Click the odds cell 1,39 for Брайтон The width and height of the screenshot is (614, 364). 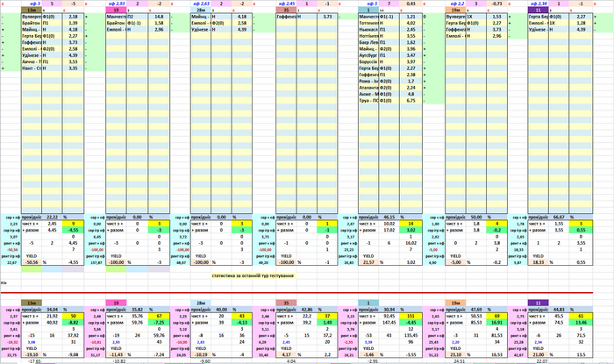pyautogui.click(x=73, y=23)
